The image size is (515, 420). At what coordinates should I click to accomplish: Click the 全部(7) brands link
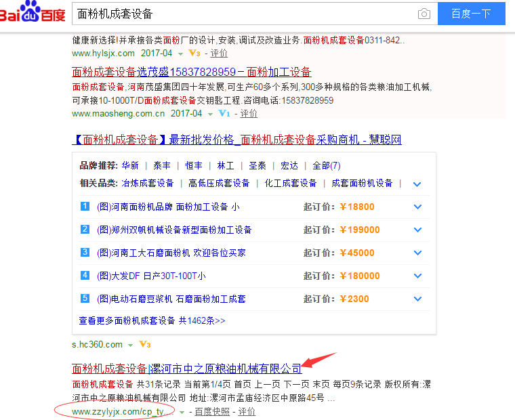point(327,165)
